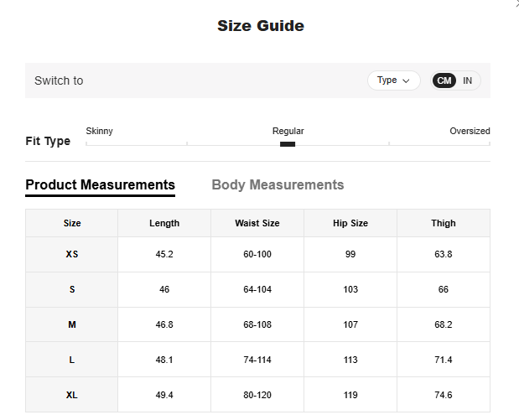Select the S size row label
This screenshot has width=519, height=420.
72,289
